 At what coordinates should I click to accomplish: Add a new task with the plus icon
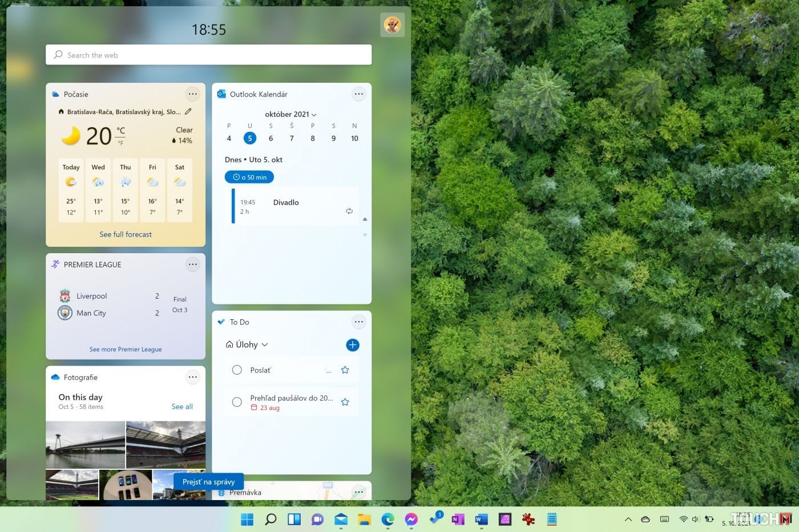(353, 344)
